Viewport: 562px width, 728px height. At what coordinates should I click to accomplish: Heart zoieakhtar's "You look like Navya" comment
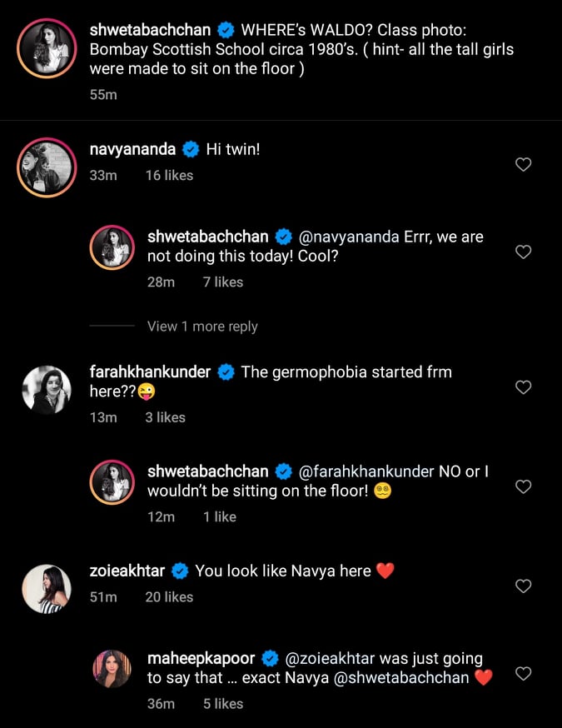[x=523, y=586]
